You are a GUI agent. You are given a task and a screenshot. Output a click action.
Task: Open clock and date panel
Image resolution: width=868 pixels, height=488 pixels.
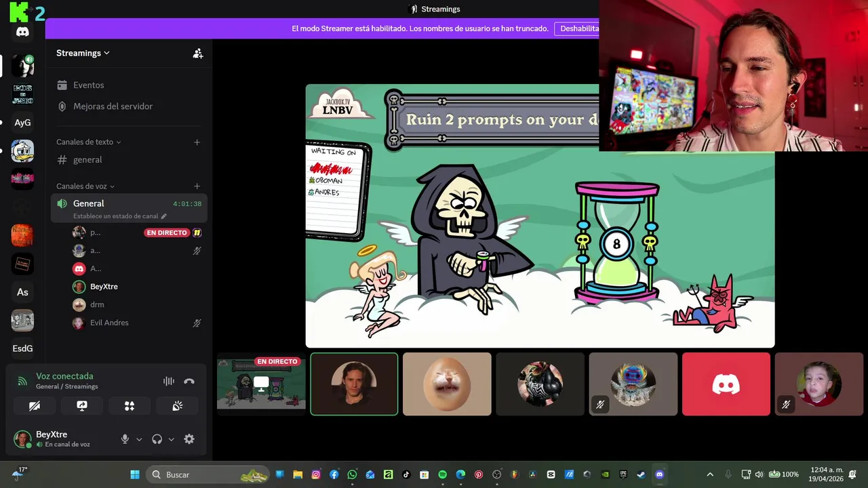[827, 474]
